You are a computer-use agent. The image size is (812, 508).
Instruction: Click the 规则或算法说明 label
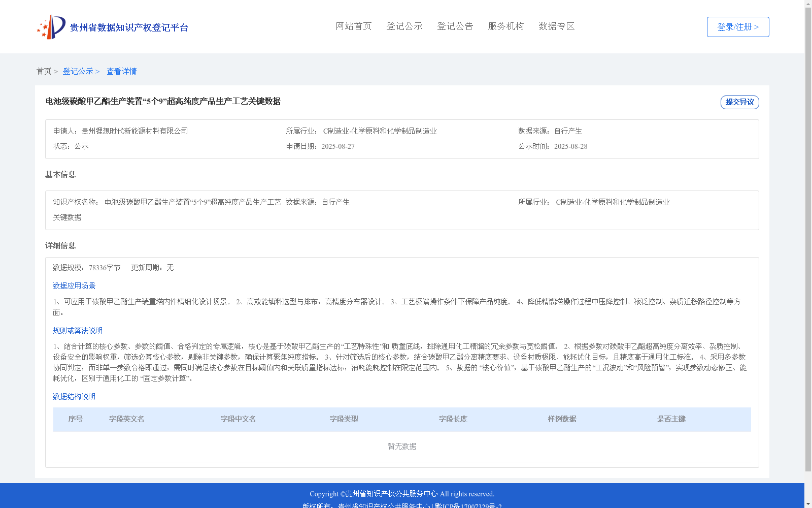click(78, 331)
